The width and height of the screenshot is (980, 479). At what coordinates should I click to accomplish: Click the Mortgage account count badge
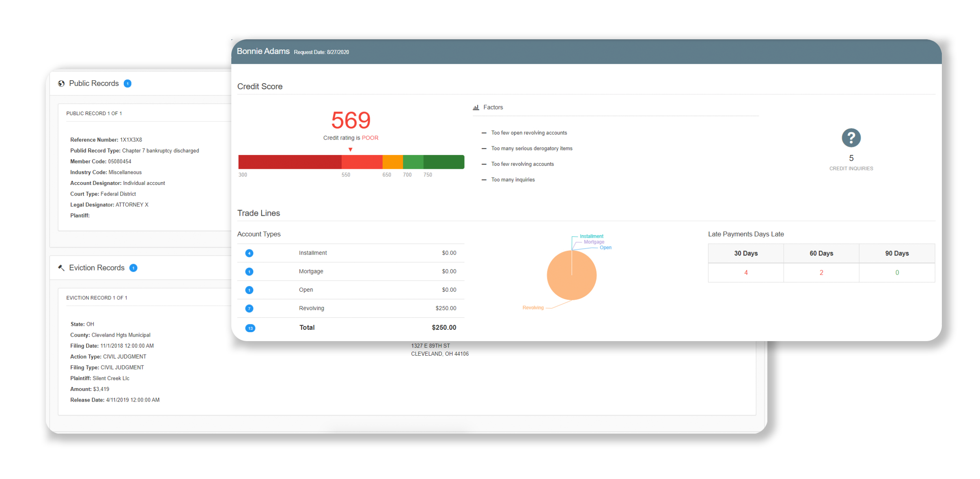pyautogui.click(x=249, y=272)
